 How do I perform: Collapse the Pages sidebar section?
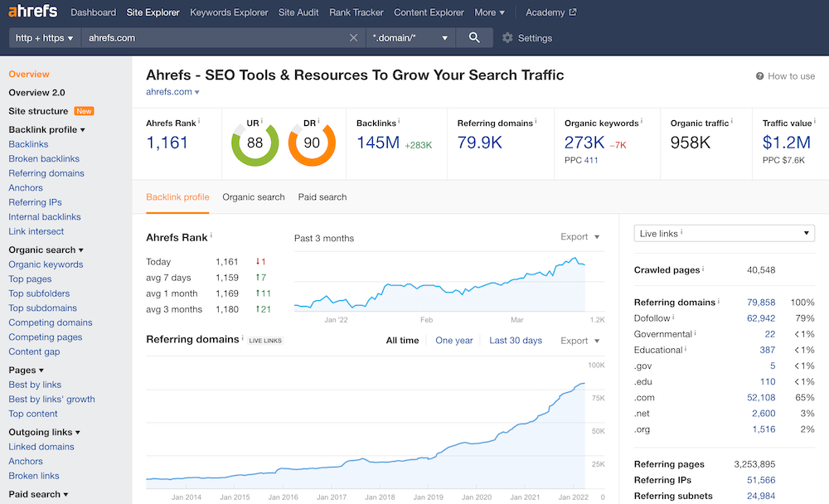[x=26, y=371]
